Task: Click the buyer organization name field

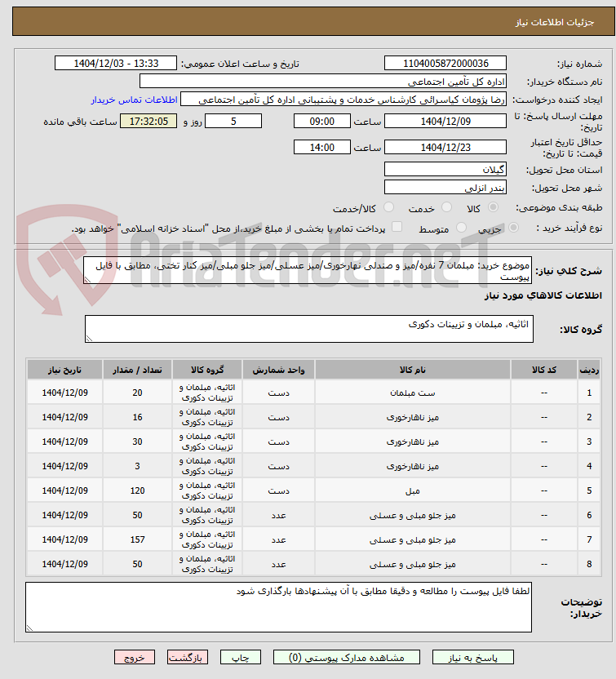Action: coord(323,82)
